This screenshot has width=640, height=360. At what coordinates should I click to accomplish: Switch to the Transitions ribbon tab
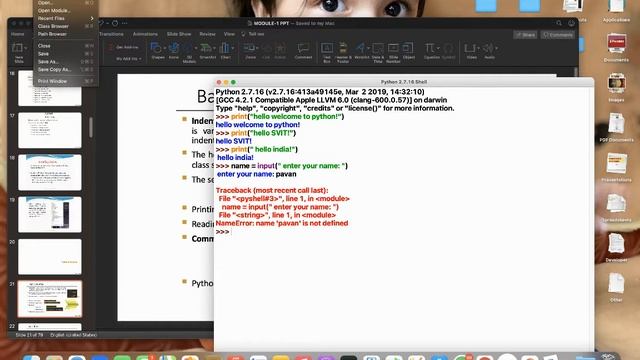click(111, 34)
